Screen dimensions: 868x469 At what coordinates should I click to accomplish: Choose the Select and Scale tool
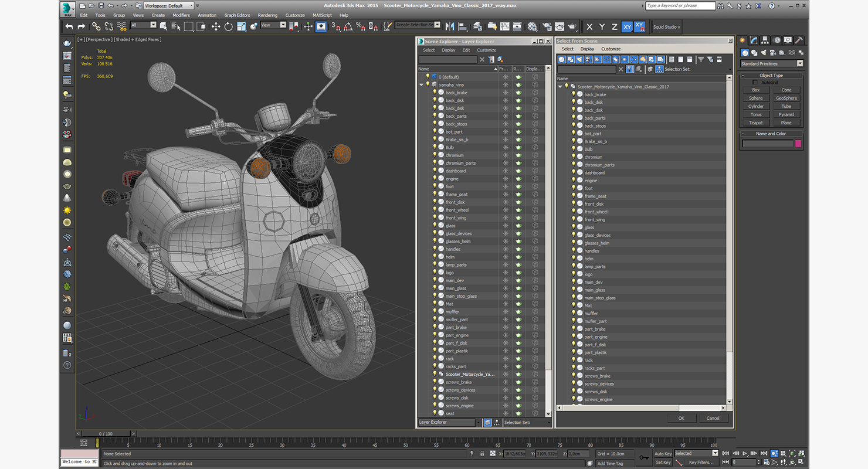(241, 26)
